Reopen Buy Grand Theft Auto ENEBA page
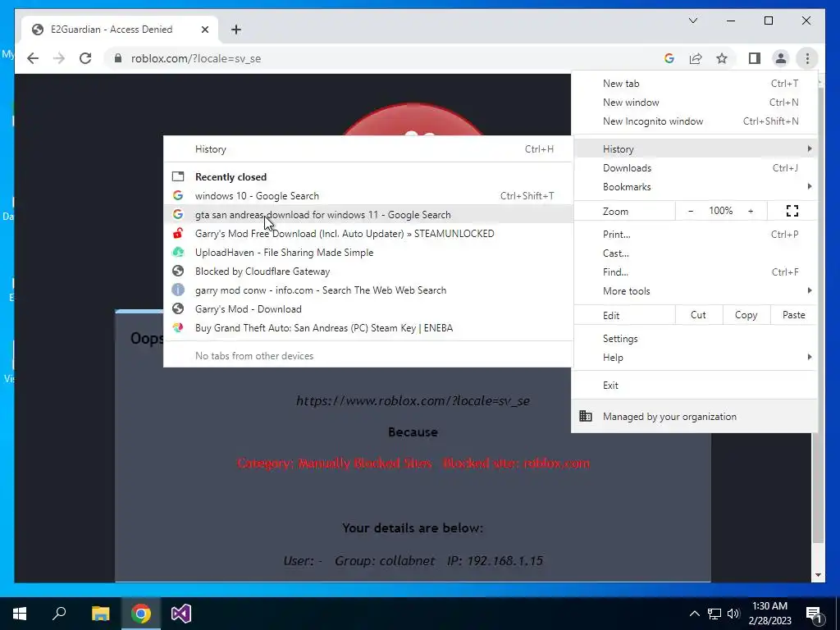The height and width of the screenshot is (630, 840). point(368,328)
